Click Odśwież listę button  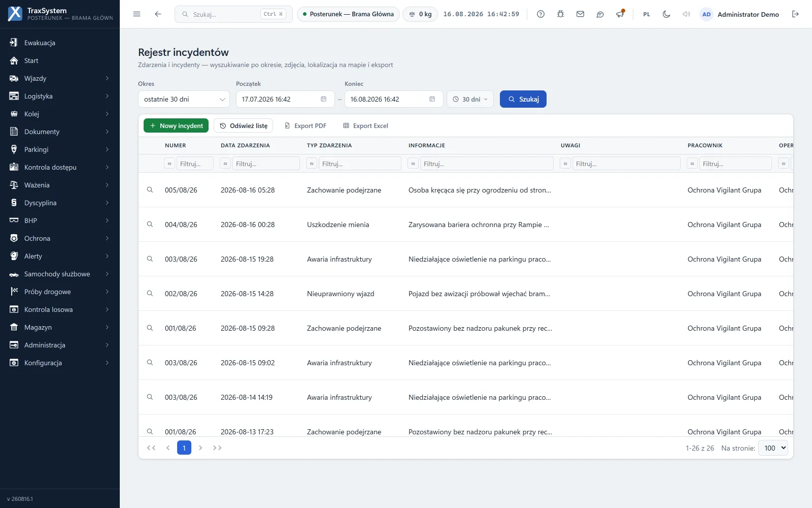coord(244,125)
